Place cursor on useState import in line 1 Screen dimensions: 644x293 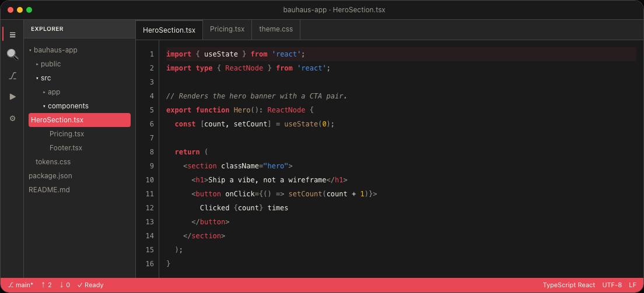point(221,54)
